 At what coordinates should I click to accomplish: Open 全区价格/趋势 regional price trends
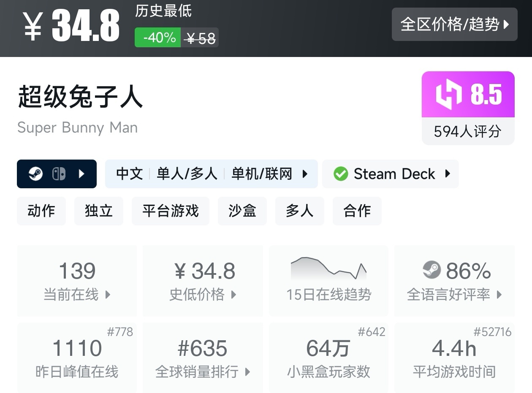tap(454, 24)
